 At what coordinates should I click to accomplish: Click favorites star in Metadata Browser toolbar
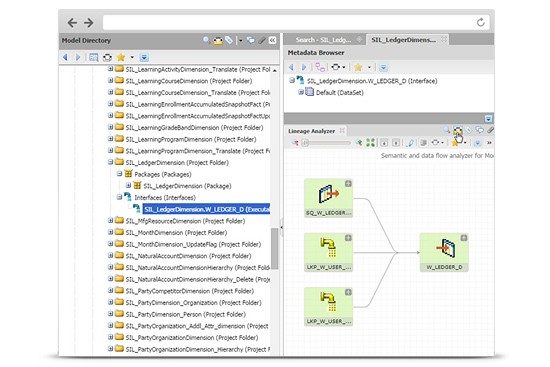pos(358,67)
